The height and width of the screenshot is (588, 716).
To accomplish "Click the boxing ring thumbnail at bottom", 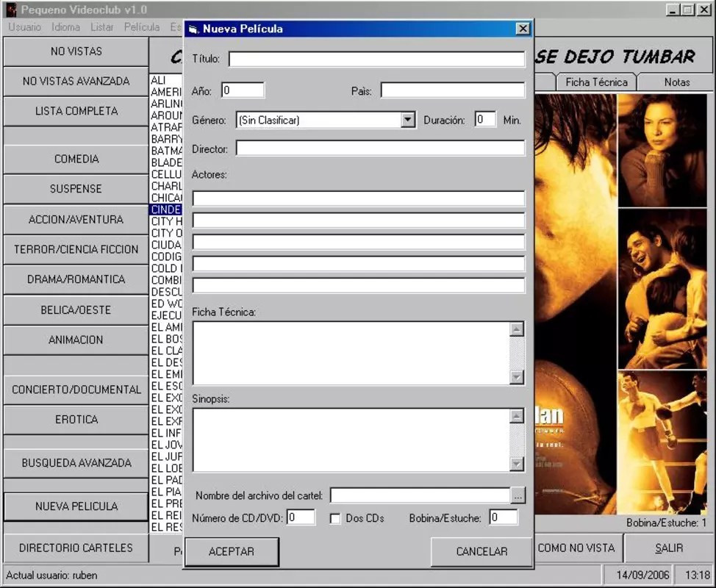I will click(662, 442).
